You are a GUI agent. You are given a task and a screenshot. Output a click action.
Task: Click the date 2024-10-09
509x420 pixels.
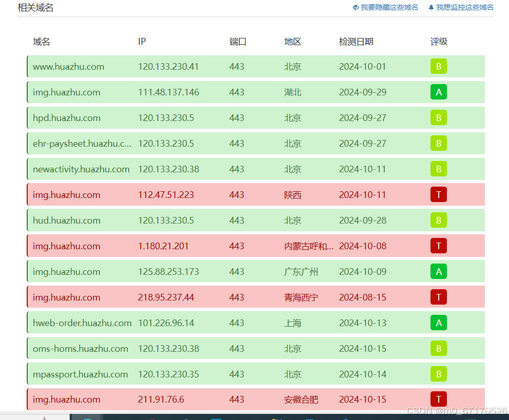[x=363, y=271]
